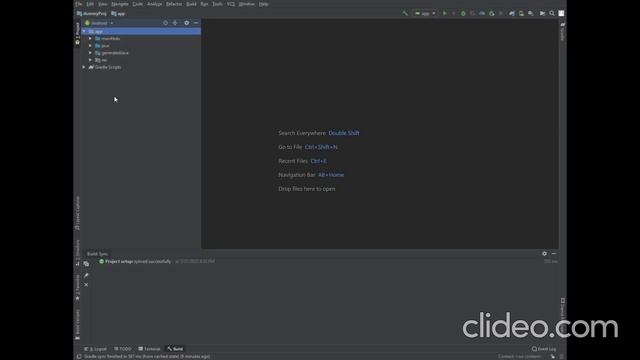The image size is (640, 360).
Task: Open the Build Variants side tab
Action: (77, 324)
